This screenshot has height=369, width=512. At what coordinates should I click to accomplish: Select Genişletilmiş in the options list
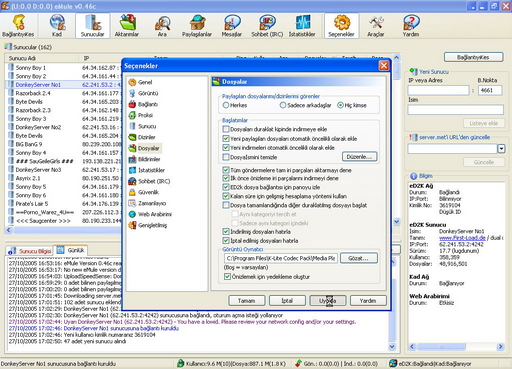[x=148, y=225]
